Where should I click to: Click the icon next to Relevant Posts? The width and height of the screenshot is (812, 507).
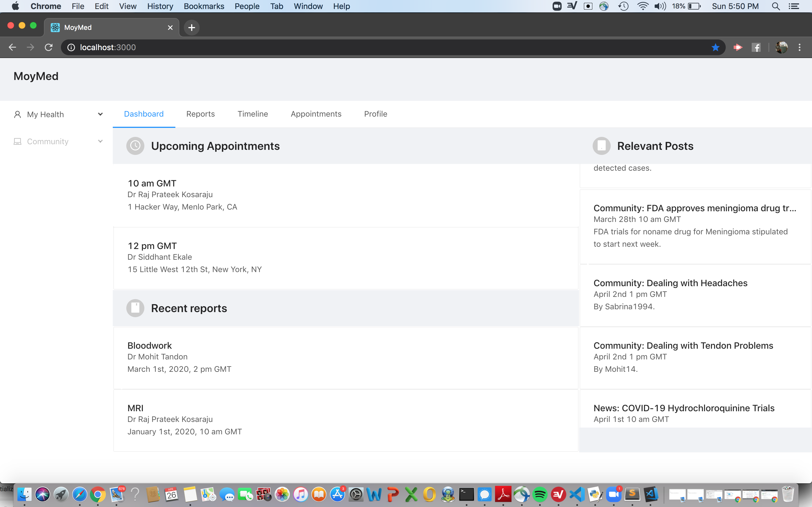[x=601, y=146]
